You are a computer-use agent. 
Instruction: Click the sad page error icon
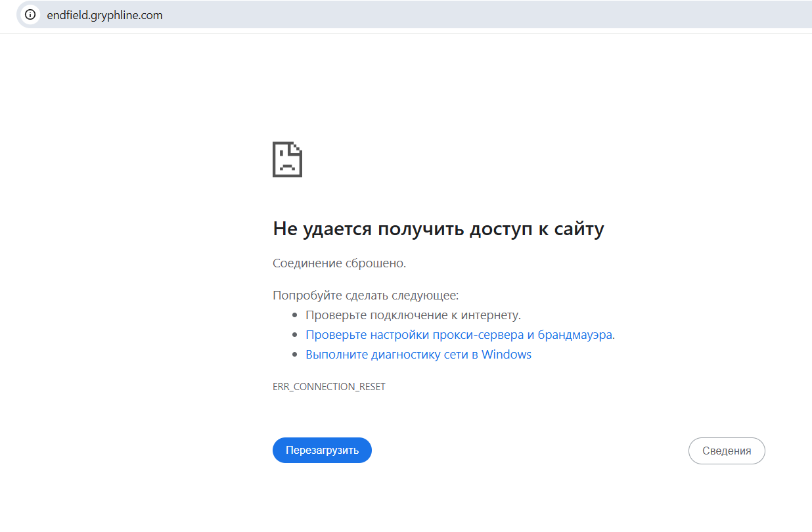(287, 159)
